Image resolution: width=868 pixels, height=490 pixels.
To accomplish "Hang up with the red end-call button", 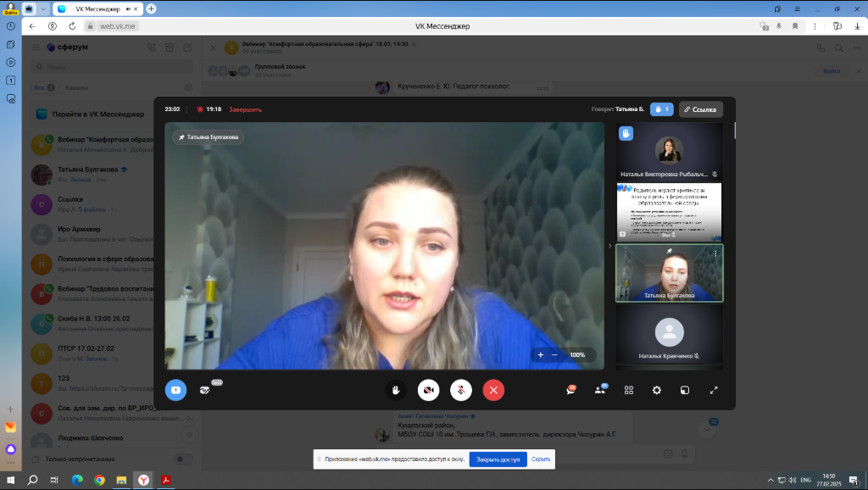I will [x=493, y=390].
